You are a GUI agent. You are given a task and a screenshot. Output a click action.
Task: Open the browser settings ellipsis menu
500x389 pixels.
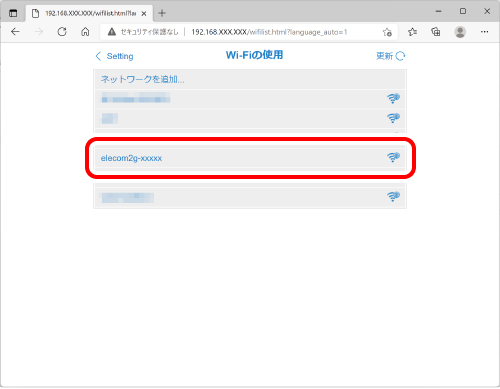(484, 32)
